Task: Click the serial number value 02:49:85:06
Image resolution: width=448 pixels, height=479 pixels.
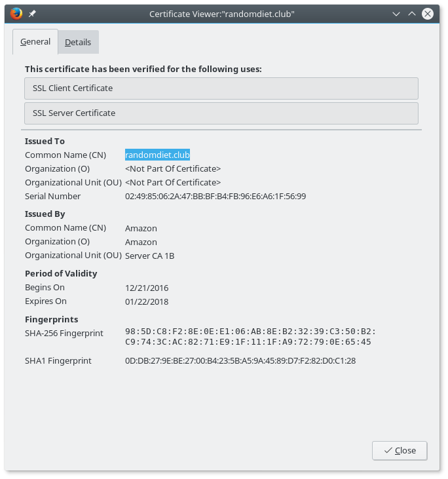Action: pyautogui.click(x=215, y=196)
